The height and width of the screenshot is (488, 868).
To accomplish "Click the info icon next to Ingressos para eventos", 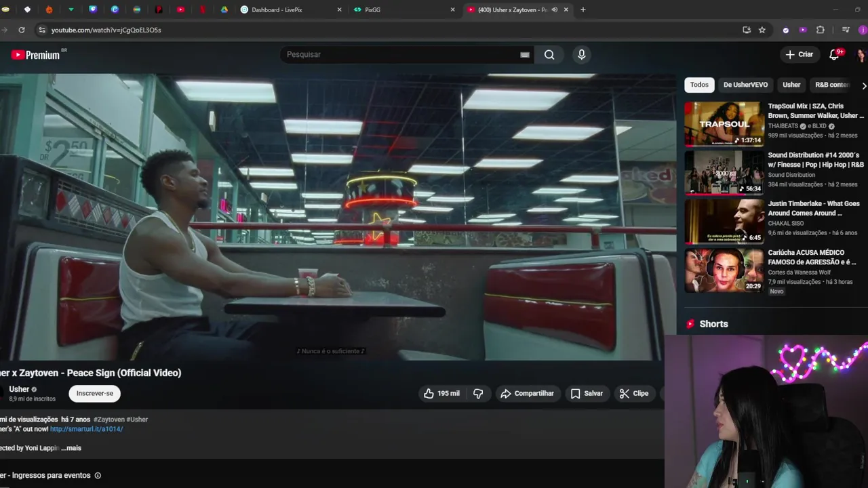I will 98,476.
